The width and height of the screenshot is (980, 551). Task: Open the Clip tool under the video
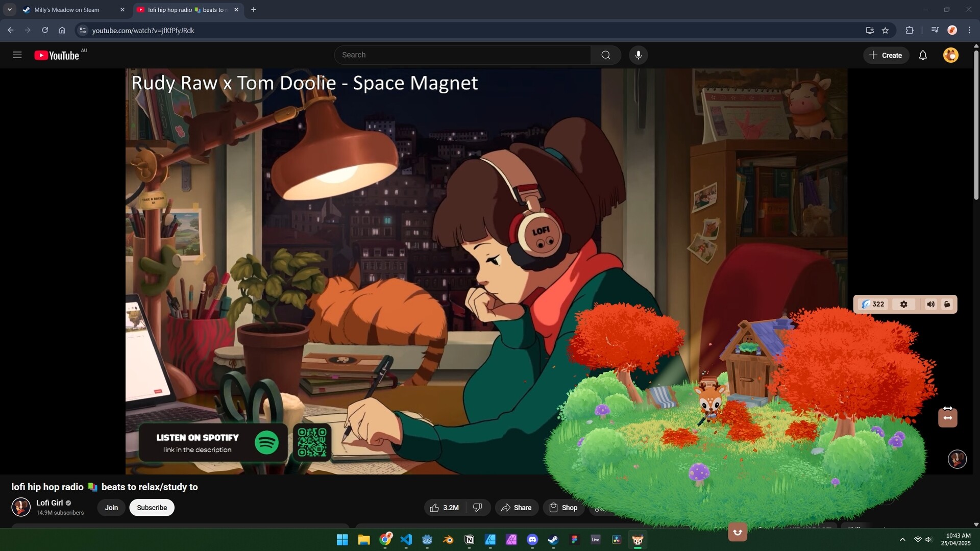pos(600,508)
